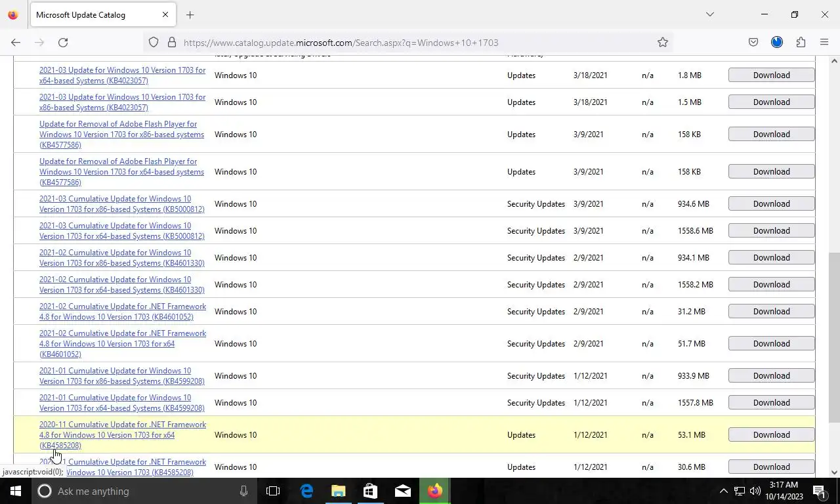Image resolution: width=840 pixels, height=504 pixels.
Task: Launch Microsoft Edge from the taskbar
Action: tap(306, 491)
